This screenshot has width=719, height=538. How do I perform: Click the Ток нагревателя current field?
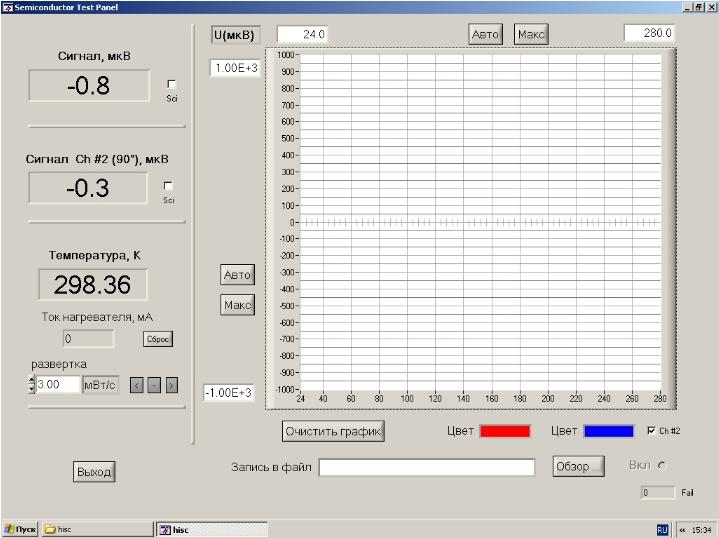tap(88, 339)
